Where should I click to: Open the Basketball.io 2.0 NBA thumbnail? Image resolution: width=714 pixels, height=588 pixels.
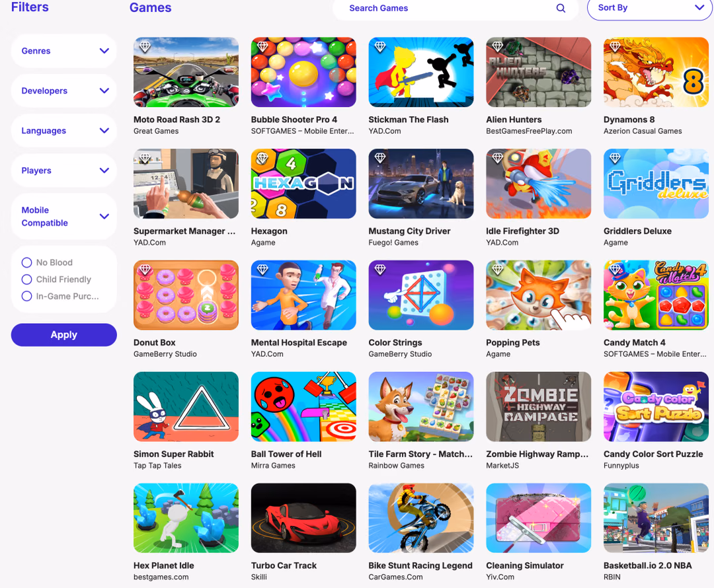(656, 519)
